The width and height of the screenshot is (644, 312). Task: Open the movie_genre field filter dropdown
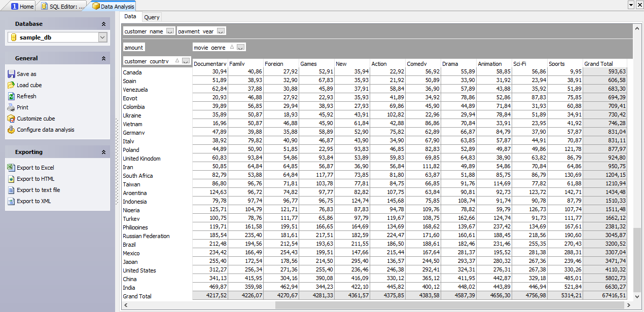[x=241, y=47]
